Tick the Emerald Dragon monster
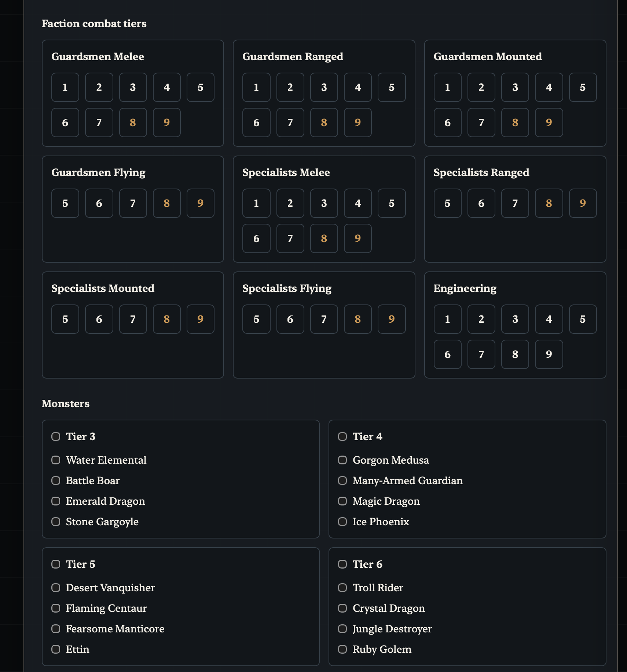 pos(56,501)
